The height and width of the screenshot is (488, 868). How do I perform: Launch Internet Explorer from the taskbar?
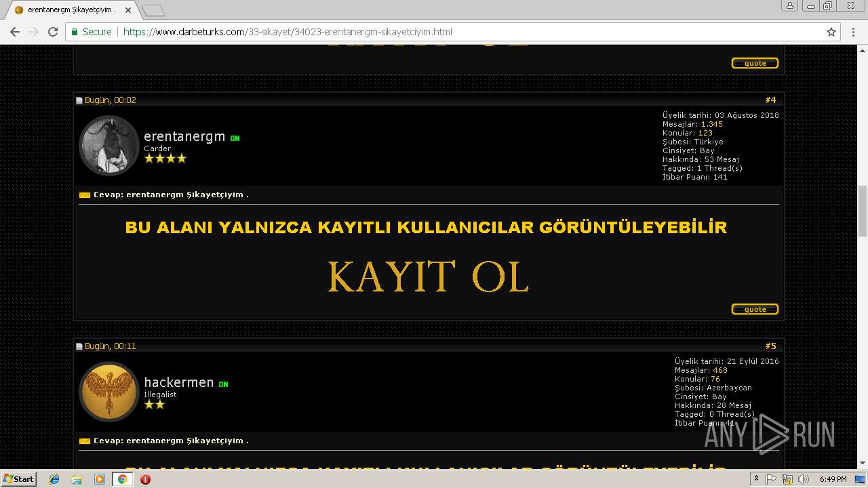click(x=54, y=479)
